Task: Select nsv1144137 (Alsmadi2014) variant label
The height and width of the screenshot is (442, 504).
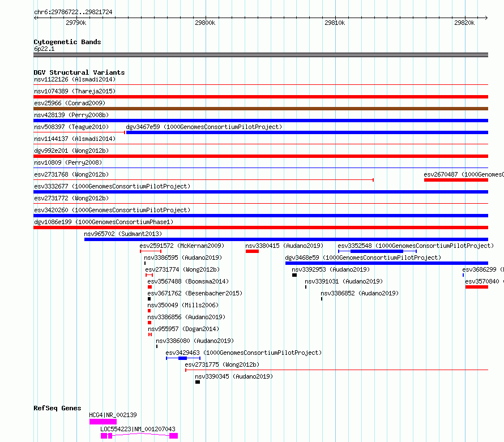Action: [75, 139]
